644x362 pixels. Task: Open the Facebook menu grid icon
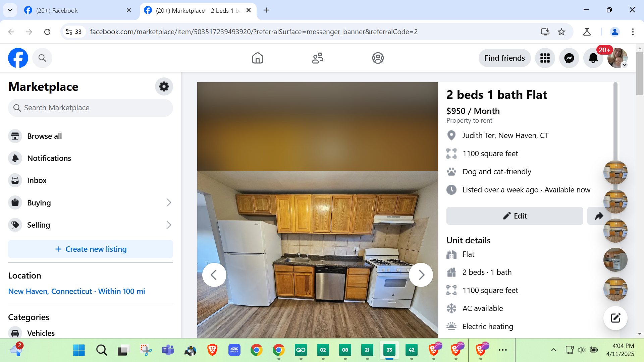545,58
